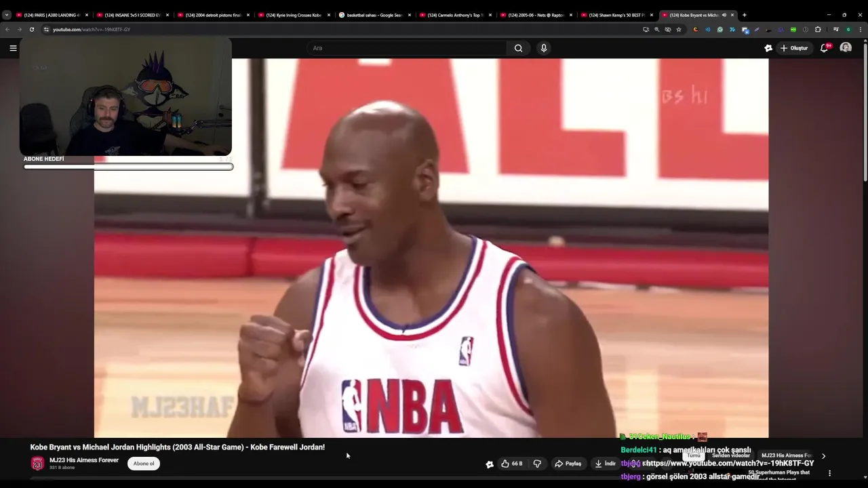Open MJ23 His Airness Forever channel avatar
868x488 pixels.
pyautogui.click(x=37, y=464)
